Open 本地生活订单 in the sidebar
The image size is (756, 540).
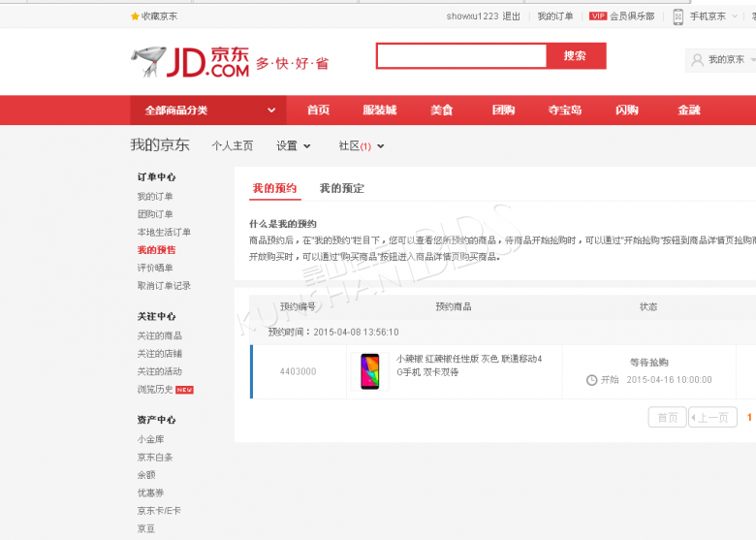tap(164, 233)
